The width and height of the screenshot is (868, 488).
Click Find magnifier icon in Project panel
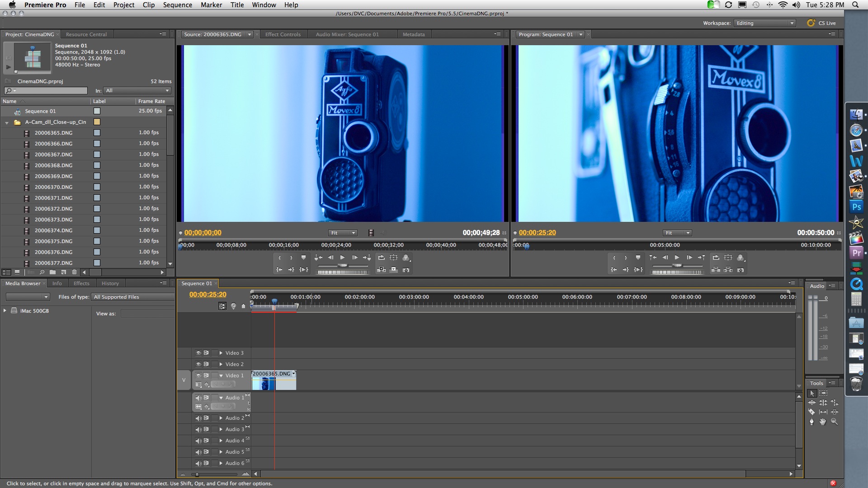(x=42, y=272)
